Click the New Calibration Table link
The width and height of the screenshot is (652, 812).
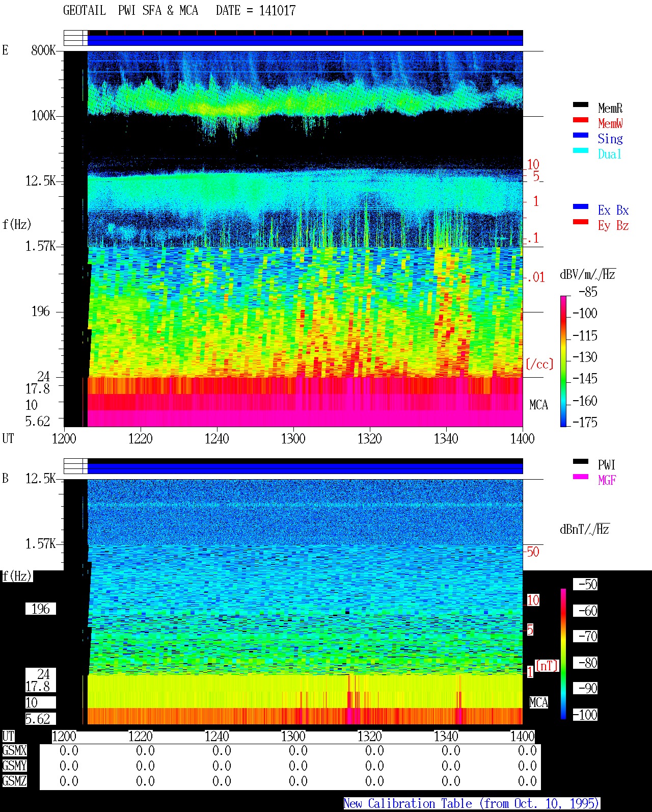(472, 804)
